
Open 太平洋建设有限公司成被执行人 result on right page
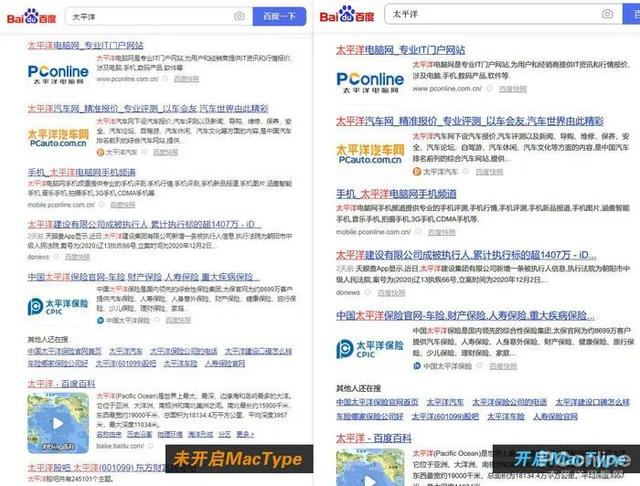pos(466,255)
